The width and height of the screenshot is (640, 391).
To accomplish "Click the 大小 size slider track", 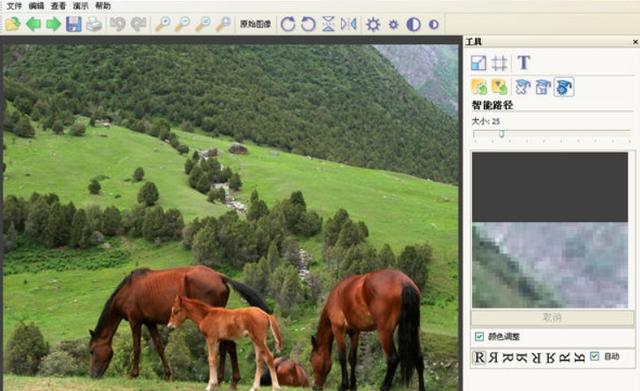I will click(x=552, y=134).
